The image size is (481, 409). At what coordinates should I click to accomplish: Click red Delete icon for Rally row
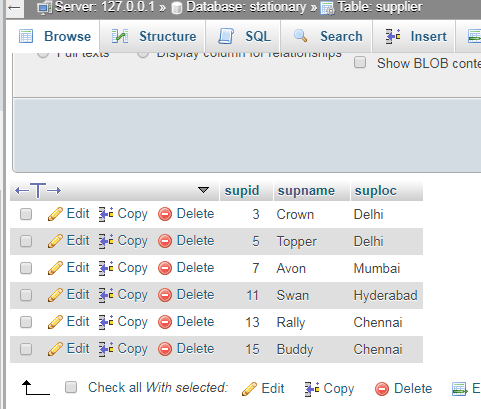tap(165, 322)
